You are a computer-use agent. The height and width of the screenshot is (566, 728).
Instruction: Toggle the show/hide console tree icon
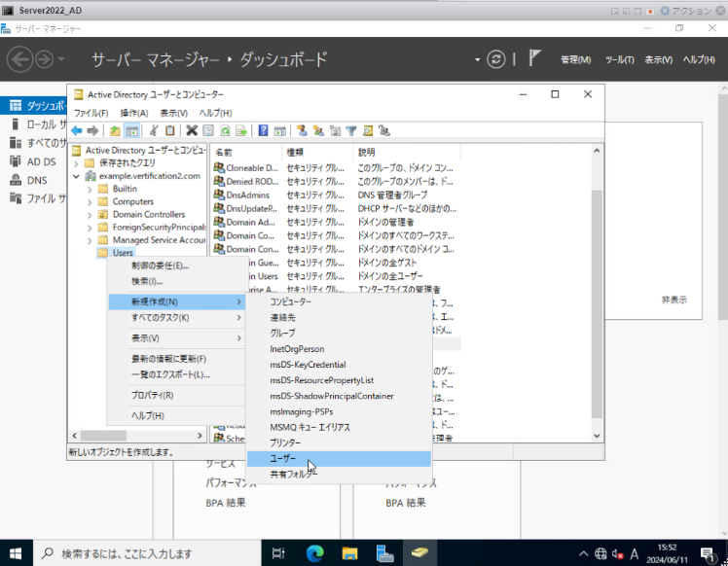tap(131, 131)
